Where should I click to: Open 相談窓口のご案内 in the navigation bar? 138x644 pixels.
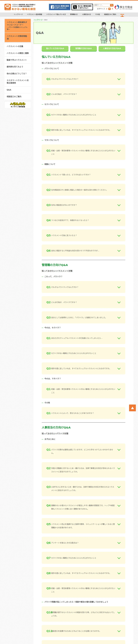[x=110, y=14]
